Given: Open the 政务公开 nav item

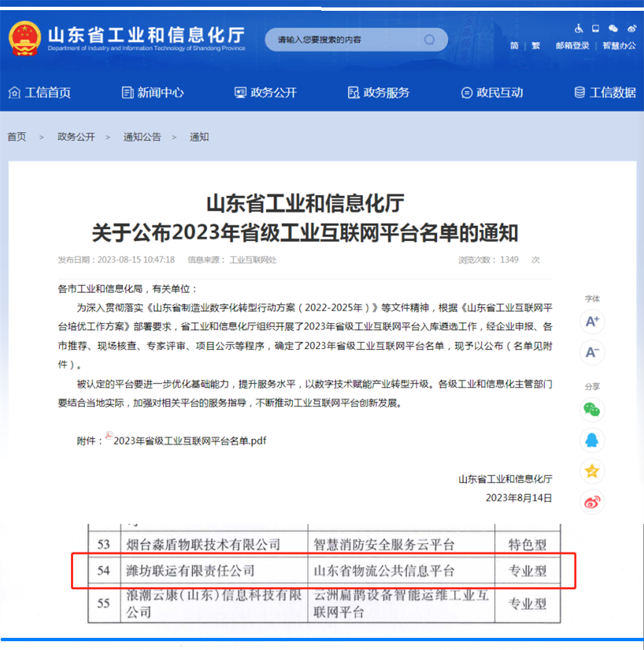Looking at the screenshot, I should [x=266, y=92].
